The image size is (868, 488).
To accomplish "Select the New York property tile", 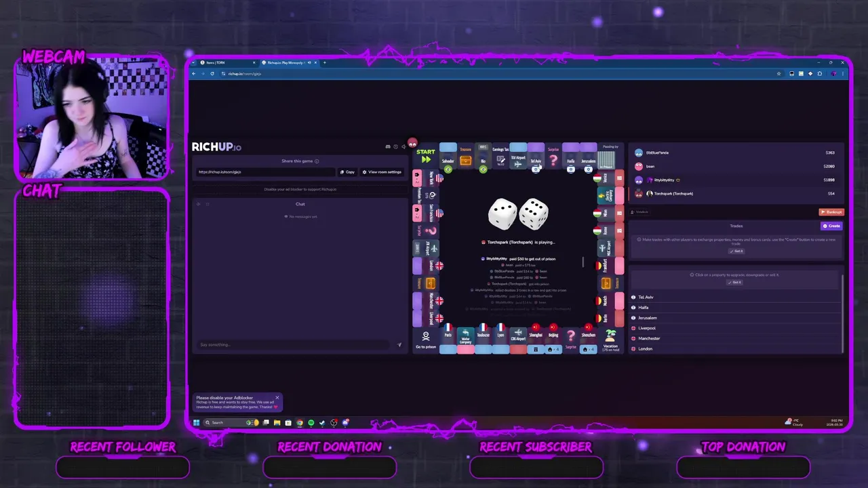I will (426, 179).
